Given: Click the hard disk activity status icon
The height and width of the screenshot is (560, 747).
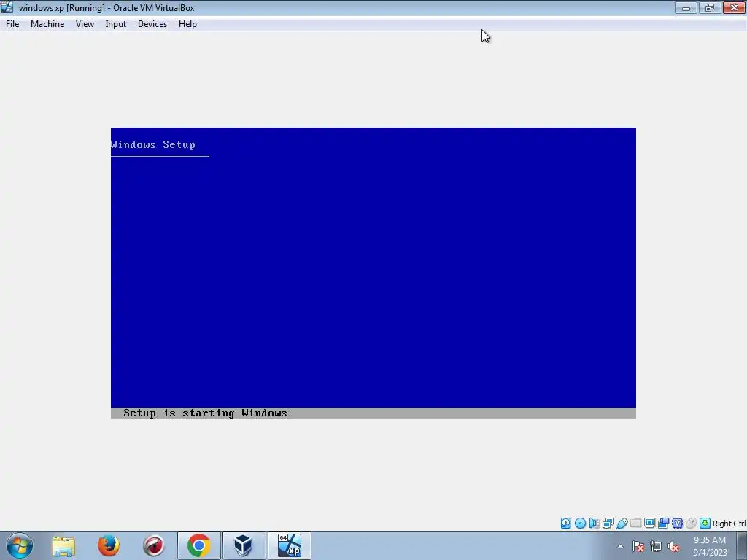Looking at the screenshot, I should coord(565,524).
